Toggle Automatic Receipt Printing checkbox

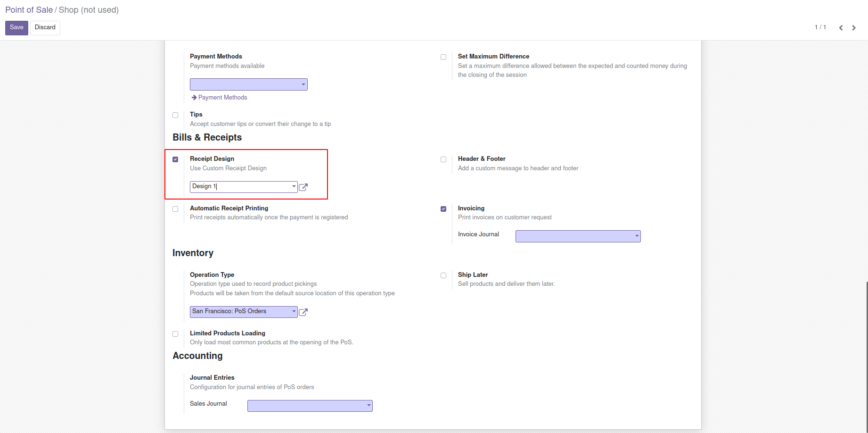click(x=175, y=209)
